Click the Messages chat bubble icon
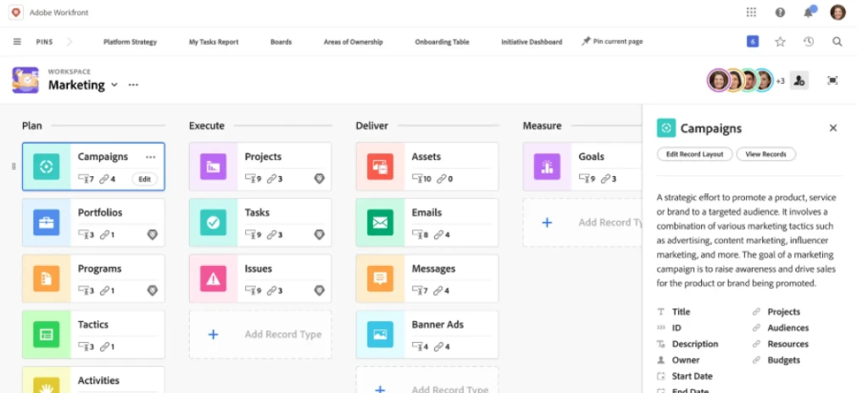 381,279
